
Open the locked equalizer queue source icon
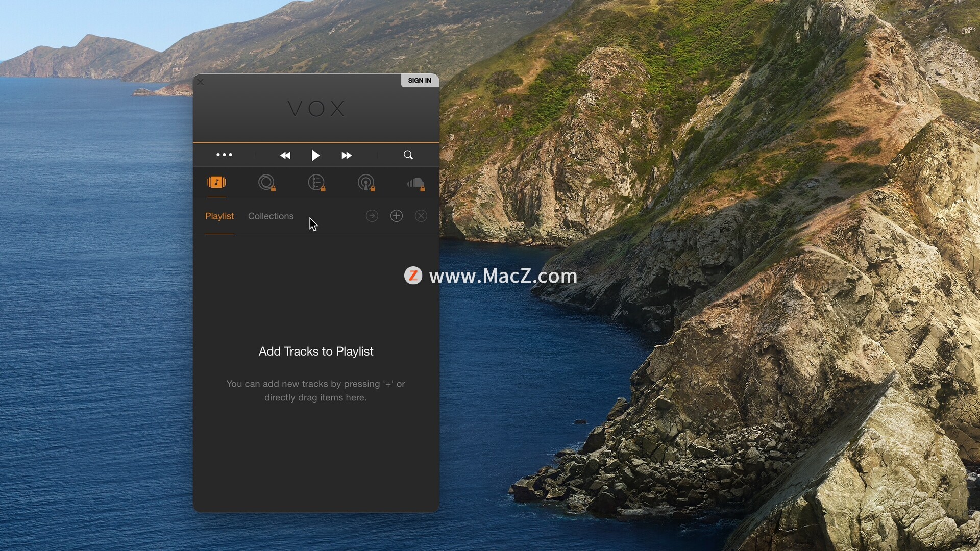coord(316,183)
